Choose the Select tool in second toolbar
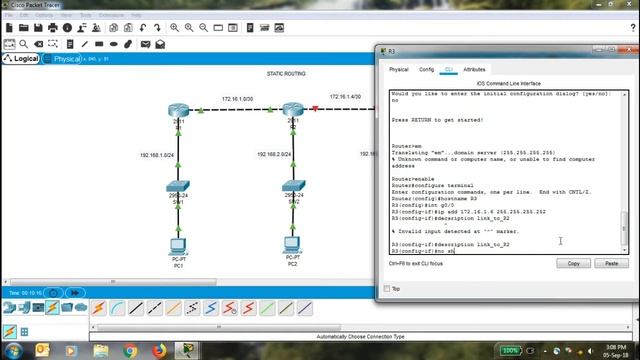Viewport: 640px width, 360px height. point(9,44)
